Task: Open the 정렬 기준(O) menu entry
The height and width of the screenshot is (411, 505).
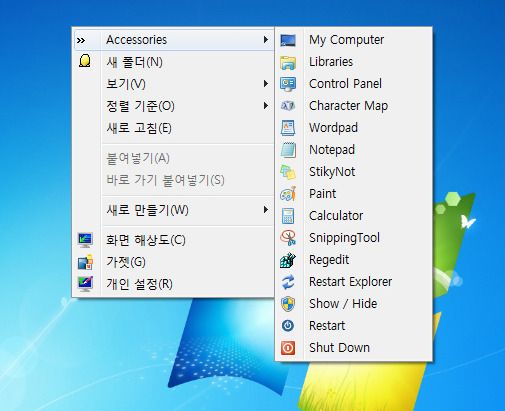Action: coord(173,106)
